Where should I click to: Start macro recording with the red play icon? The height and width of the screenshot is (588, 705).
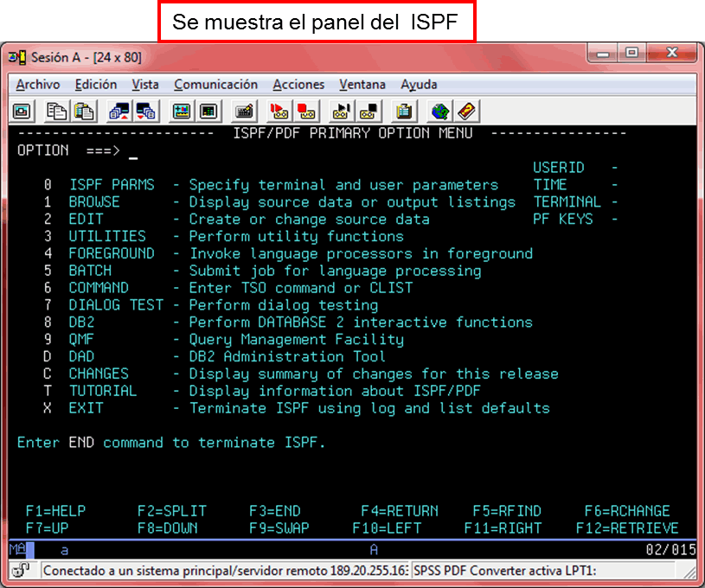coord(279,111)
